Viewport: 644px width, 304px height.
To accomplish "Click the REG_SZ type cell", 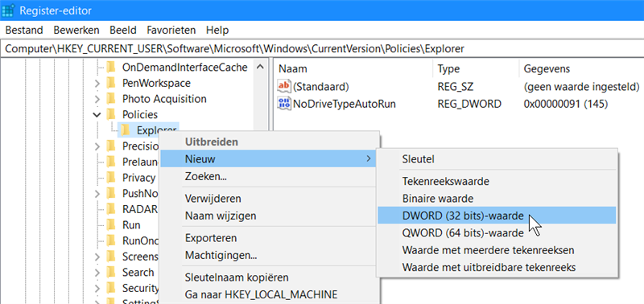I will (x=456, y=87).
